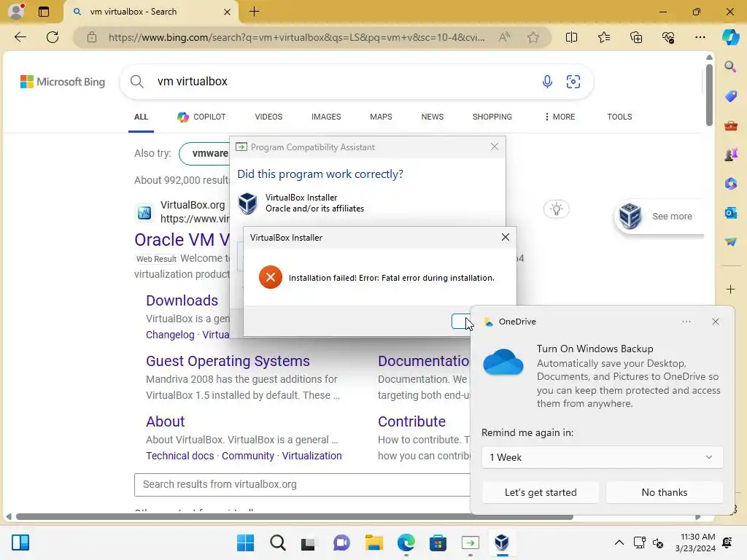Close the Program Compatibility Assistant window
Screen dimensions: 747x560
(x=495, y=147)
